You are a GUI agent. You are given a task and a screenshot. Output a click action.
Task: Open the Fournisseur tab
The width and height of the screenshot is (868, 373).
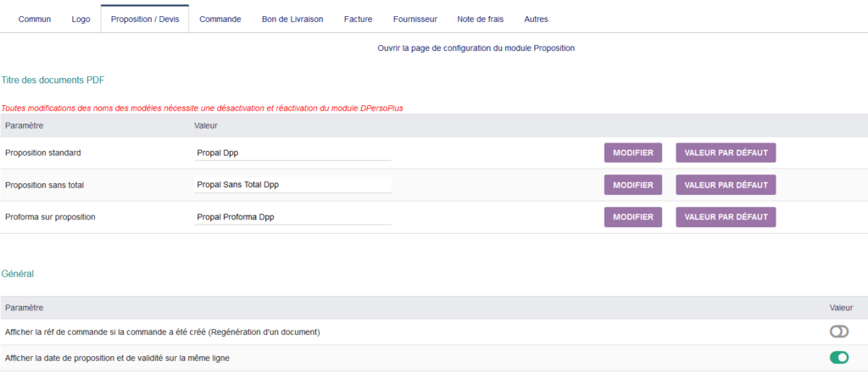pyautogui.click(x=415, y=19)
